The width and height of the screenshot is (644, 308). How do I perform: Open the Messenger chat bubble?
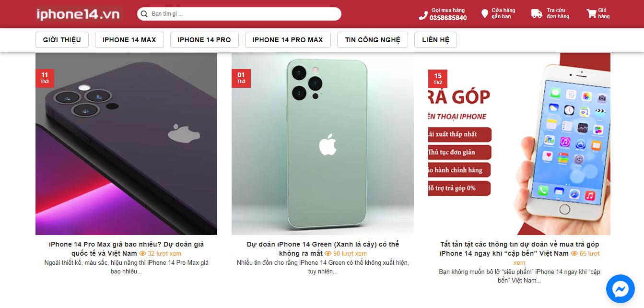(620, 288)
